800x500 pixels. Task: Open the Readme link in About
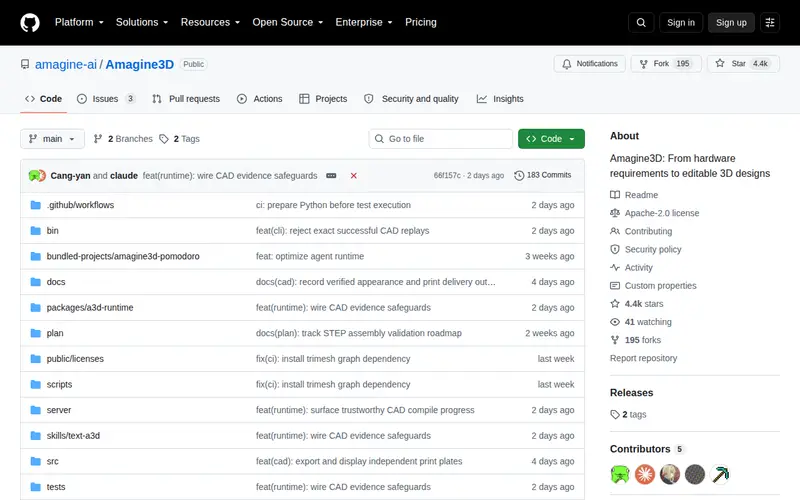[x=634, y=195]
